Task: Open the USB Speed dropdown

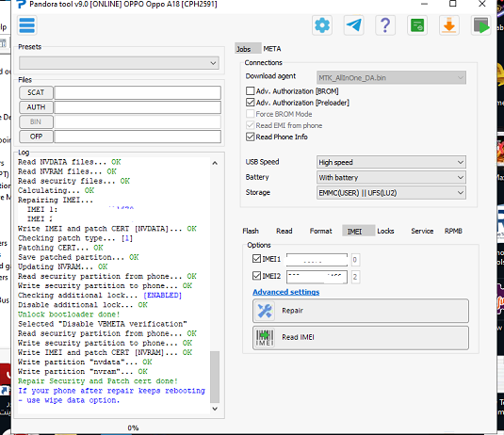Action: pyautogui.click(x=391, y=162)
